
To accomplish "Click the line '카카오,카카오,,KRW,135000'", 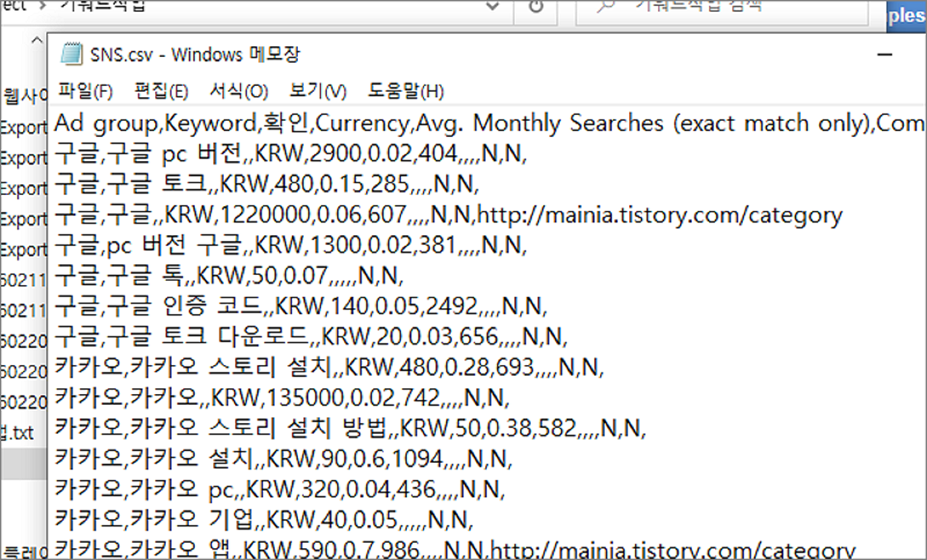I will point(282,398).
